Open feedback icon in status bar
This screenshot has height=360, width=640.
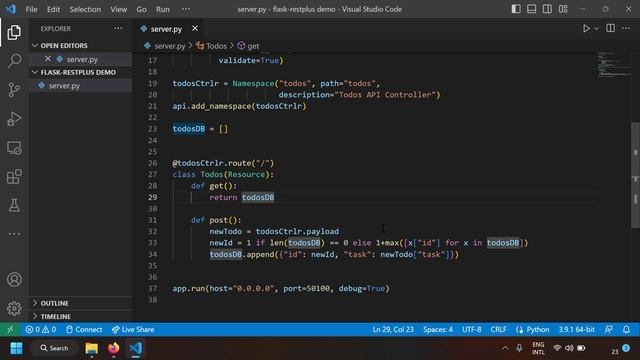tap(609, 329)
